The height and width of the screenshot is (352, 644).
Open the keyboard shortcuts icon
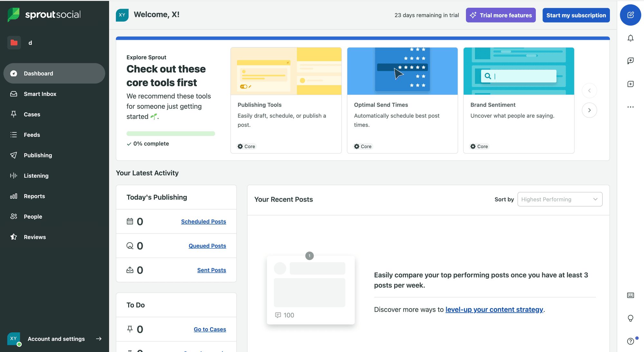tap(630, 295)
